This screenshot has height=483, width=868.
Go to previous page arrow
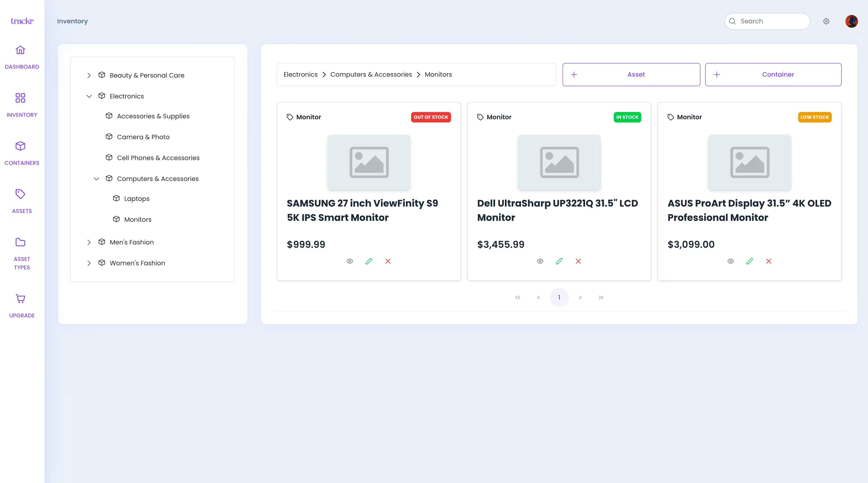click(539, 297)
